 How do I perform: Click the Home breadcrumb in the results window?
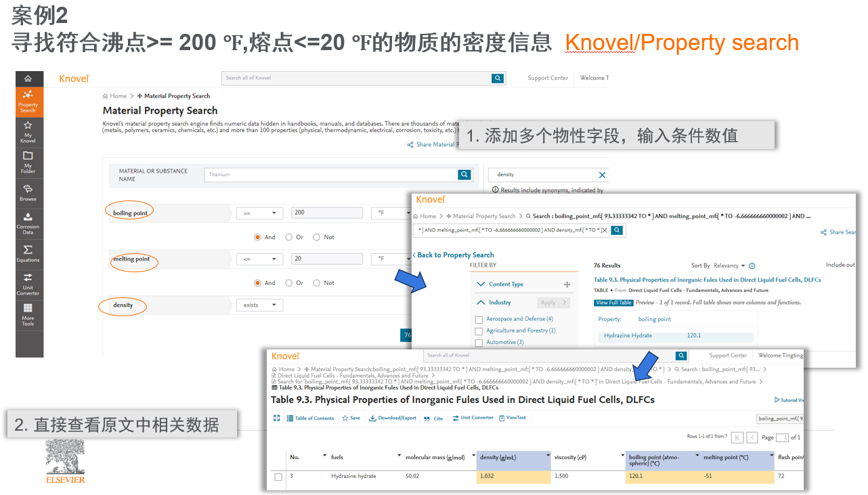[424, 216]
